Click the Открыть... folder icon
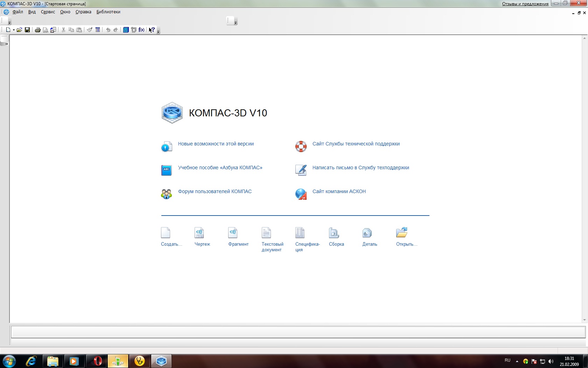 tap(402, 232)
